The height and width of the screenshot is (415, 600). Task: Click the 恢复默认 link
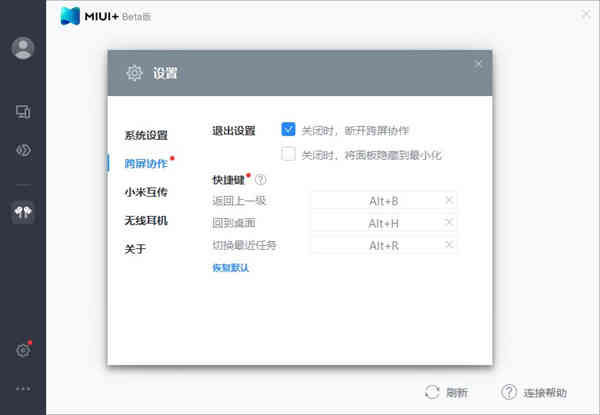[x=231, y=268]
